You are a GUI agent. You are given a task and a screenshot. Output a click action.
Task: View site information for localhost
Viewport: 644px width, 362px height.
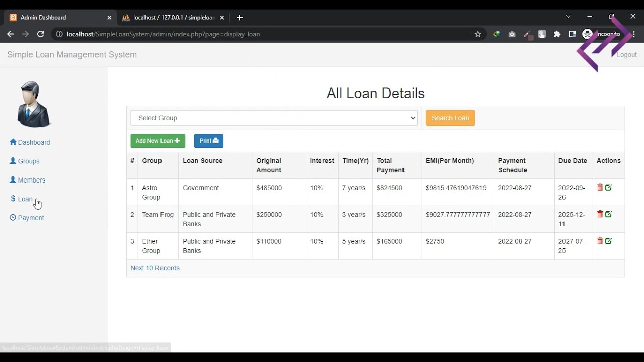pyautogui.click(x=59, y=34)
